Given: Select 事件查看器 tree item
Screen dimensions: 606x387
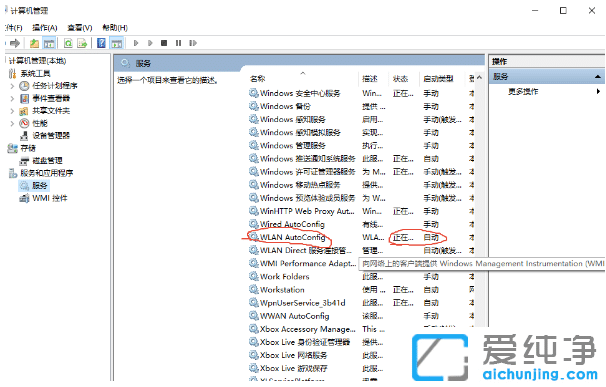Looking at the screenshot, I should click(51, 99).
